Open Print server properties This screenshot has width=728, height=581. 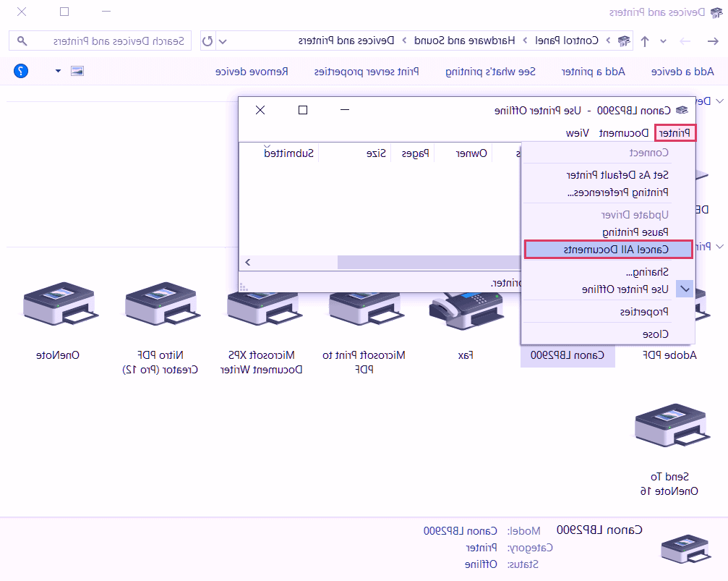pyautogui.click(x=367, y=72)
